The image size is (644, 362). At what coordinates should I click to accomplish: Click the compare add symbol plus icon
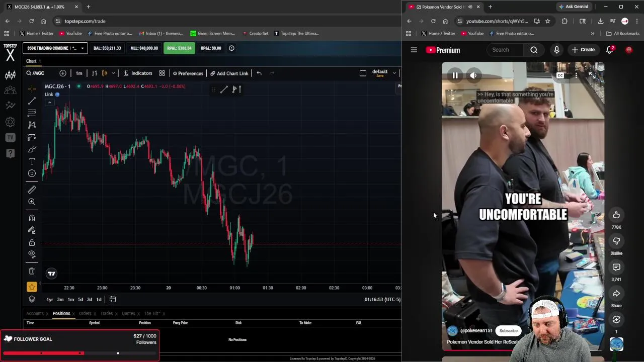tap(62, 73)
